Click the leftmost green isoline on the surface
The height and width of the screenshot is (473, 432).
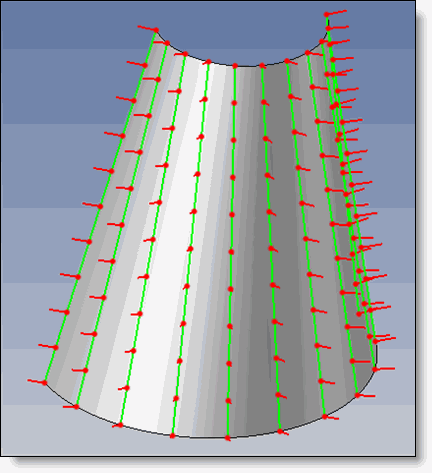pos(100,206)
